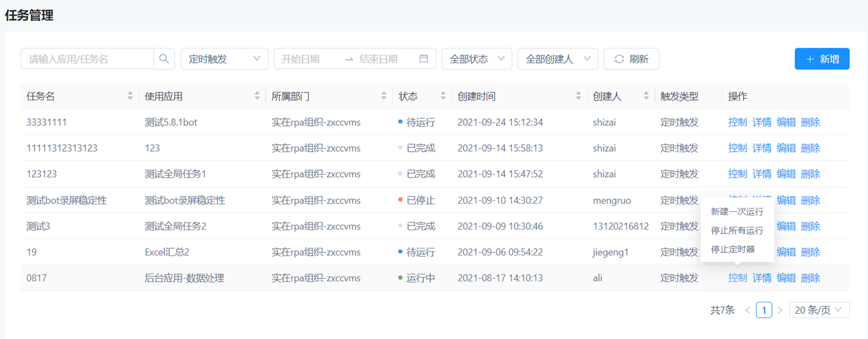Sort by 所属部门 column sort icon
The height and width of the screenshot is (339, 868).
pos(384,96)
